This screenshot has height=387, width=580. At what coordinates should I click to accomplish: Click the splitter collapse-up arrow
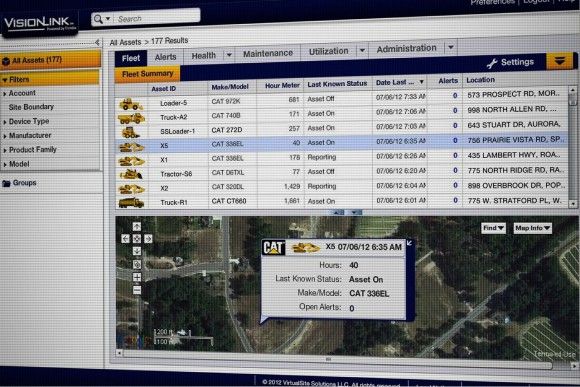click(x=338, y=212)
